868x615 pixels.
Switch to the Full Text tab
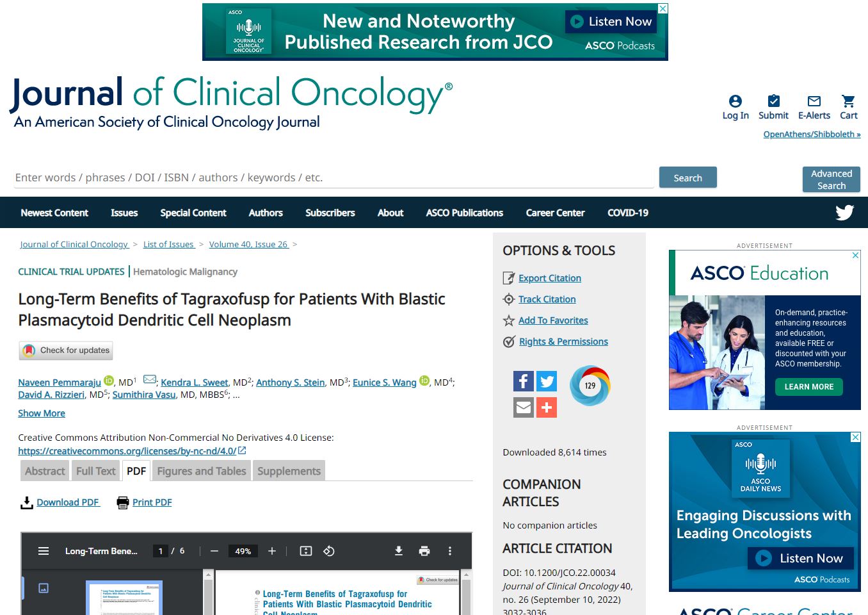pyautogui.click(x=95, y=470)
